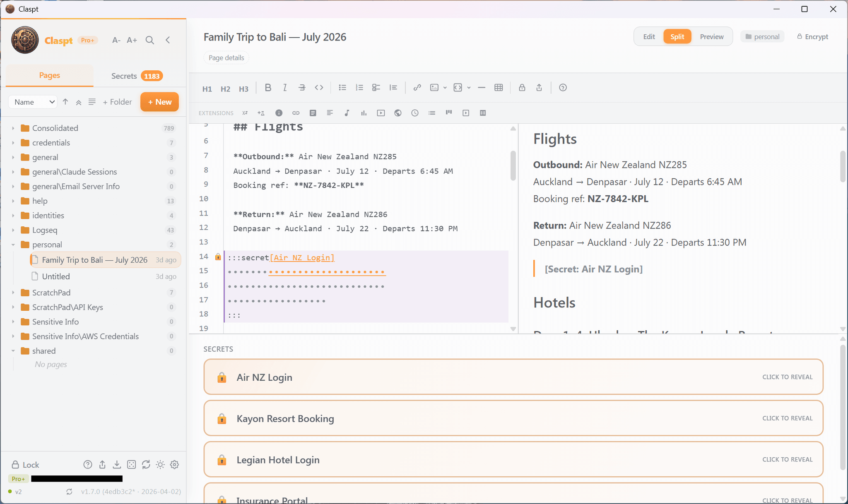Open code block dropdown arrow
This screenshot has height=504, width=848.
(469, 88)
